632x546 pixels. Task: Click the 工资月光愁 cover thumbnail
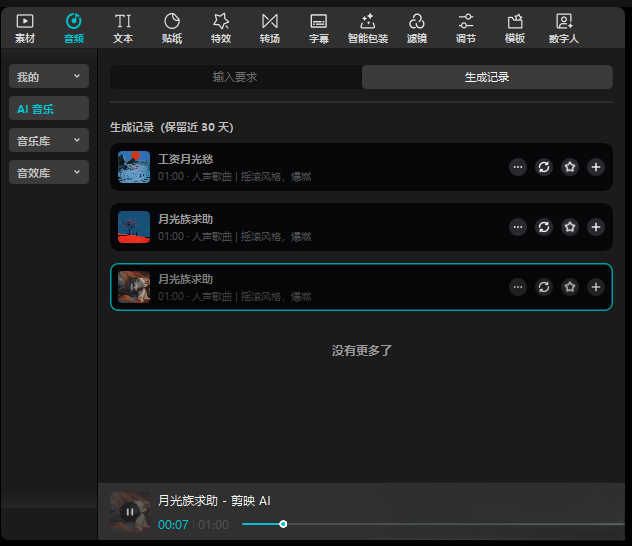point(134,167)
